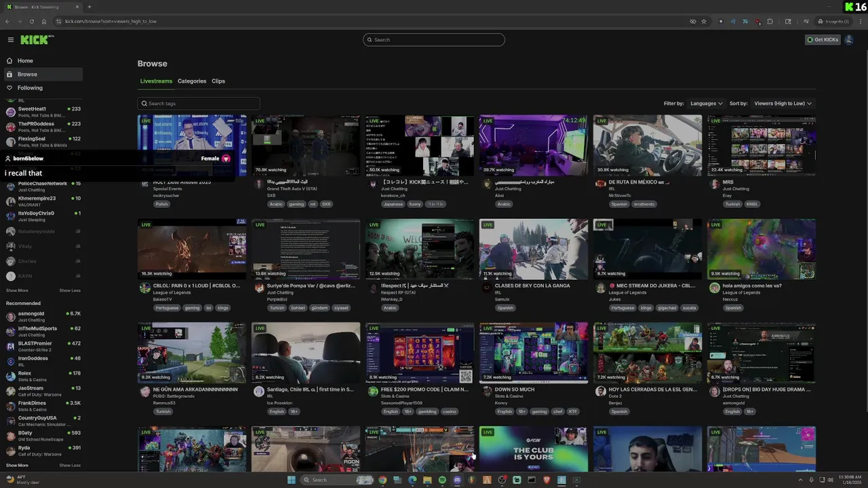This screenshot has width=868, height=488.
Task: Select Livestreams tab
Action: (156, 81)
